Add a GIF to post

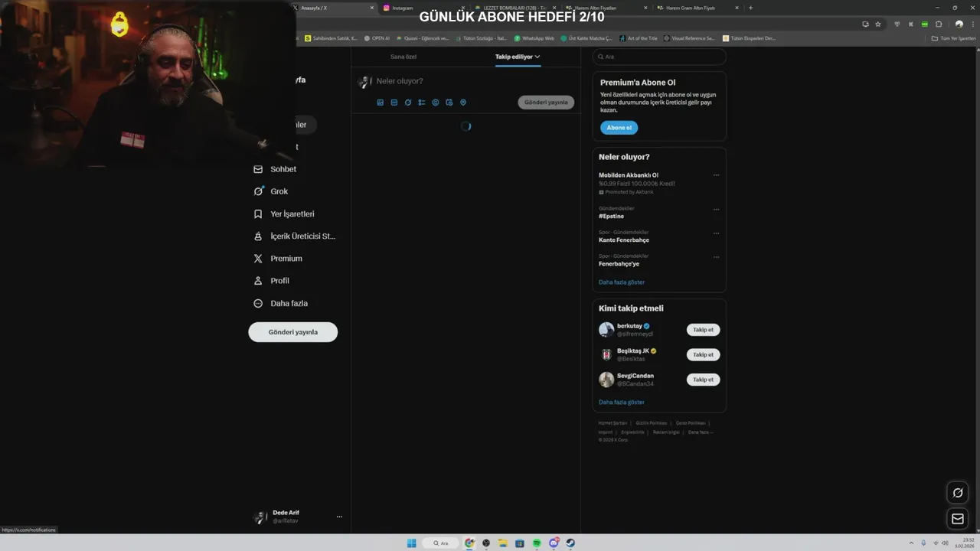[394, 103]
